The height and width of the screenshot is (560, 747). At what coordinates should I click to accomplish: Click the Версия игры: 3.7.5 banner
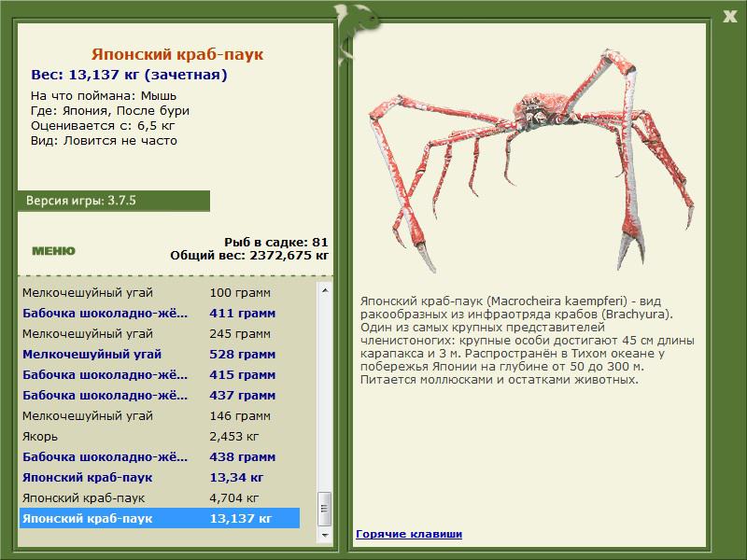pos(113,201)
